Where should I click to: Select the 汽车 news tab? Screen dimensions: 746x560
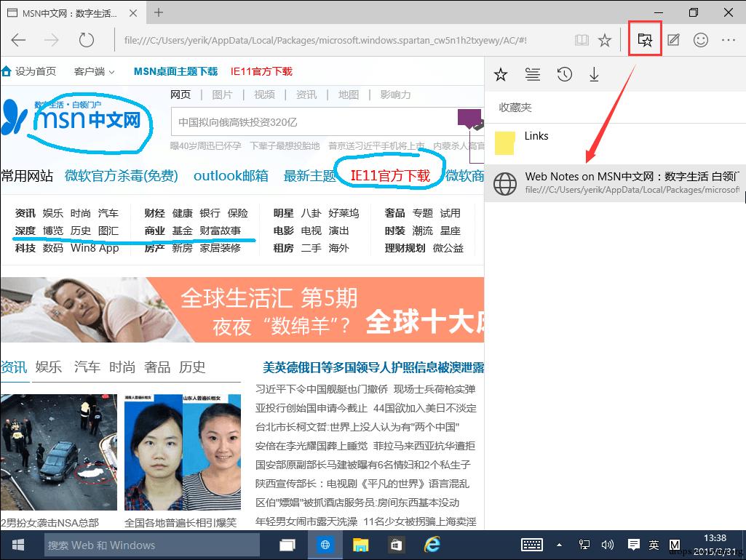click(x=87, y=367)
